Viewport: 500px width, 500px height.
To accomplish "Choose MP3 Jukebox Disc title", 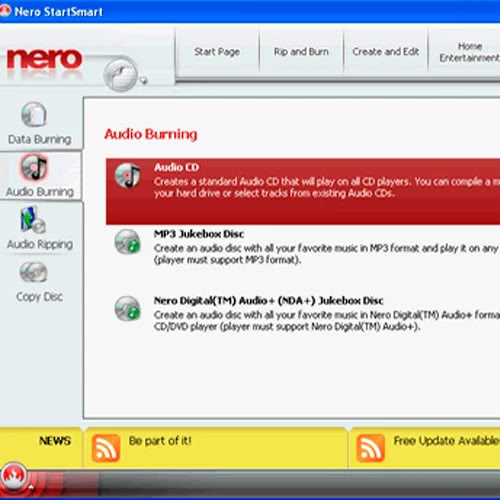I will pyautogui.click(x=199, y=234).
